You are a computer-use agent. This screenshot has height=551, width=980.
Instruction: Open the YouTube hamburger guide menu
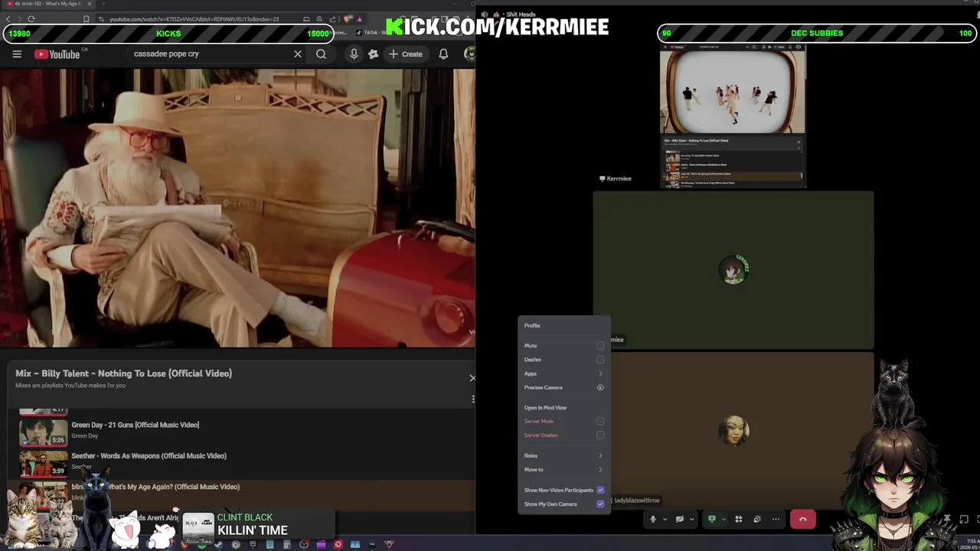(x=17, y=54)
